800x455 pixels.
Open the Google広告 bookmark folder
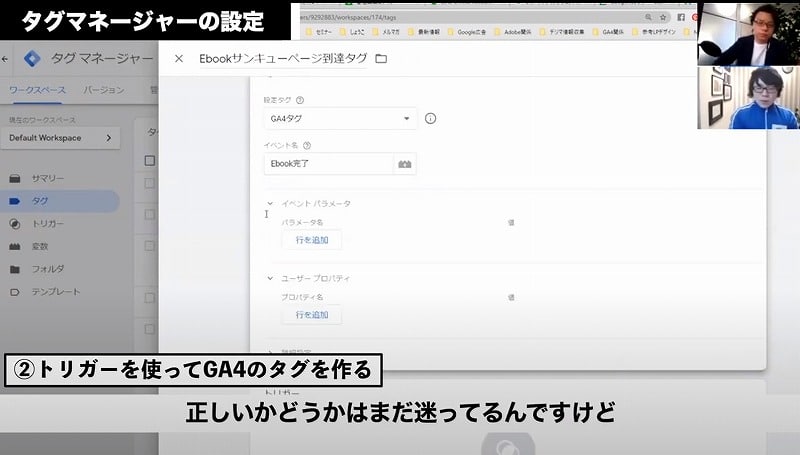click(466, 32)
